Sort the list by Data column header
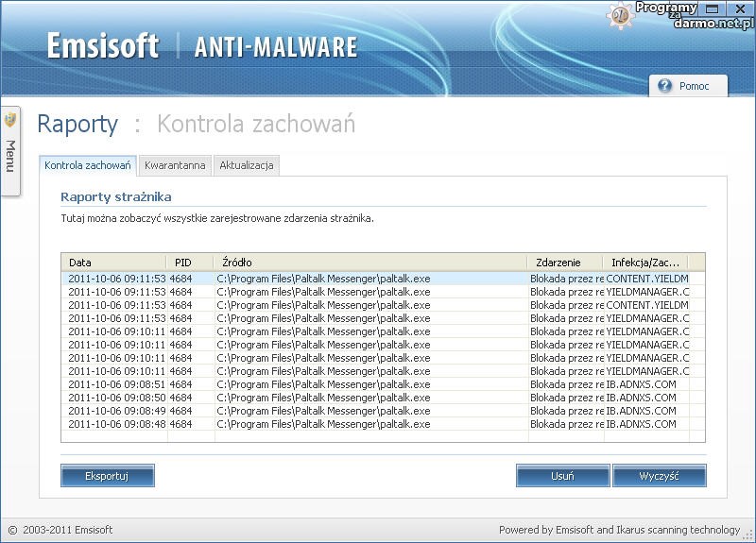The width and height of the screenshot is (756, 543). click(113, 263)
